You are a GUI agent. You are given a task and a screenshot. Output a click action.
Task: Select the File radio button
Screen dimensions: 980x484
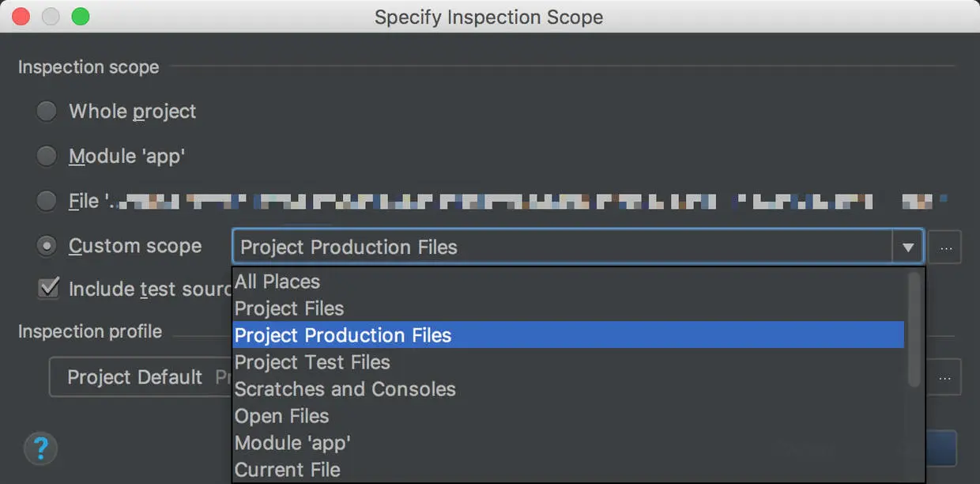pos(47,202)
